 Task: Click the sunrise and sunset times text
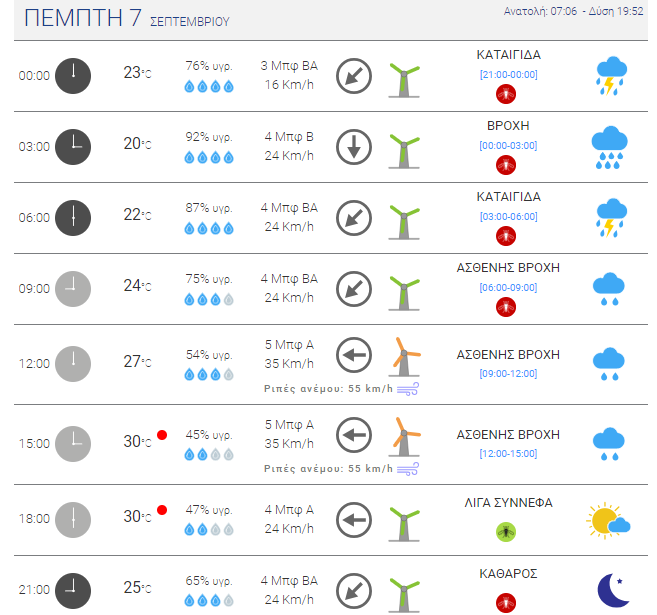coord(573,11)
